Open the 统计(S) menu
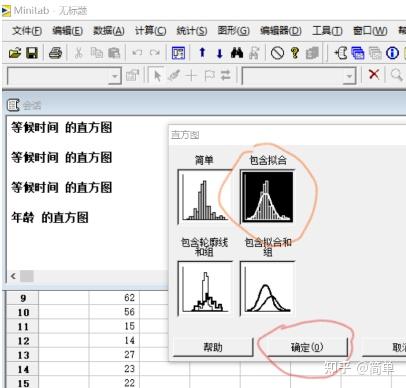 (x=192, y=31)
